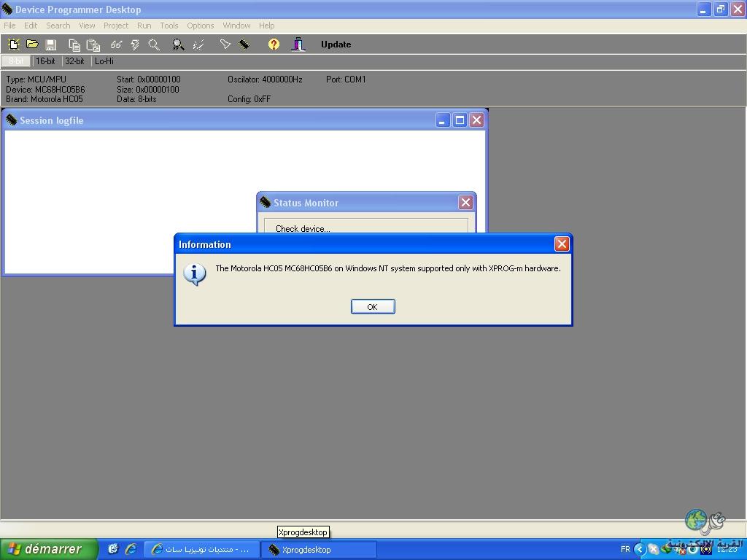Click the Save floppy disk icon

[x=51, y=44]
